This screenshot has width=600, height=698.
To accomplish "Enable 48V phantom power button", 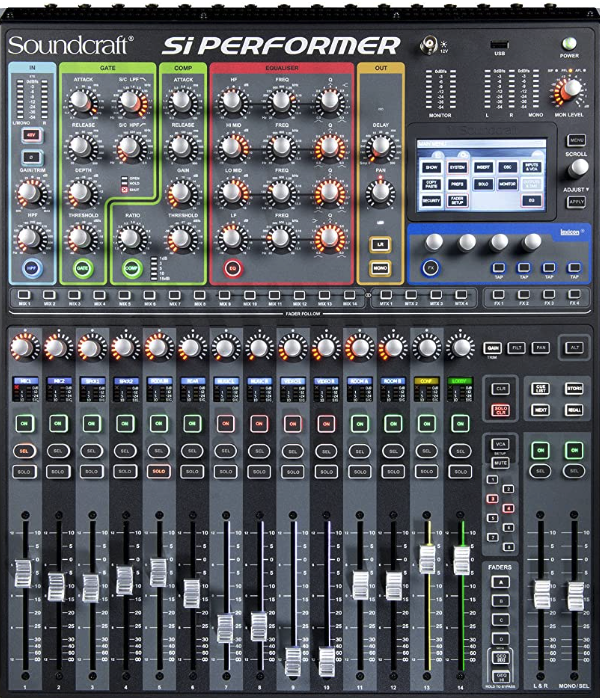I will tap(32, 135).
